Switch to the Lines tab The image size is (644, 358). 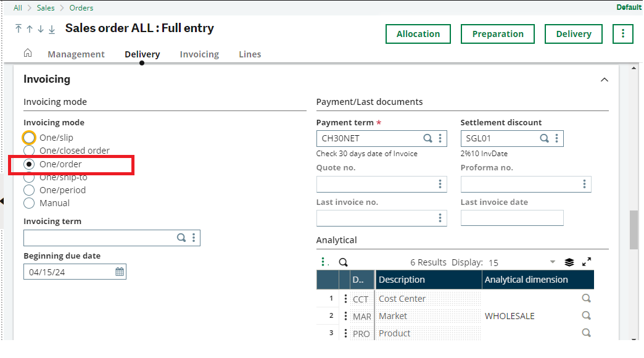pyautogui.click(x=250, y=54)
